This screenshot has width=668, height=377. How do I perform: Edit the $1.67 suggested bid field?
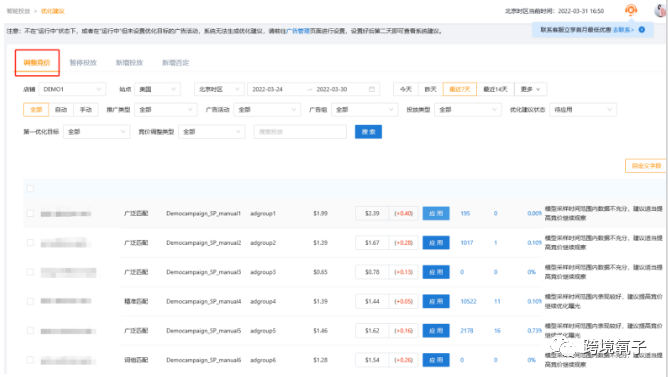point(372,243)
